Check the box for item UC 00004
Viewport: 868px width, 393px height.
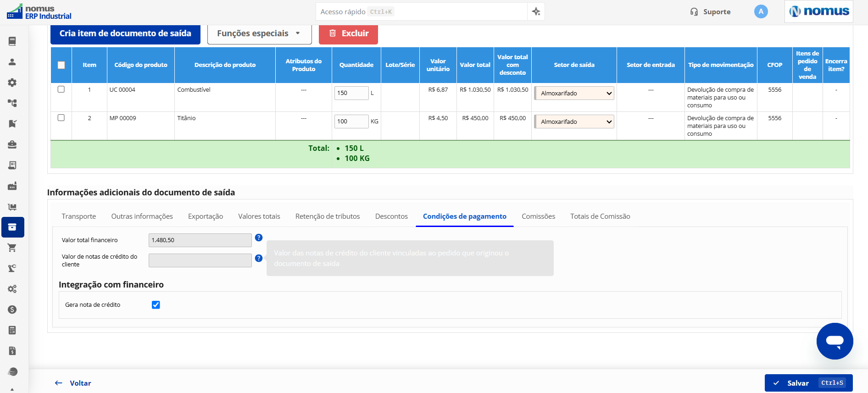point(61,89)
